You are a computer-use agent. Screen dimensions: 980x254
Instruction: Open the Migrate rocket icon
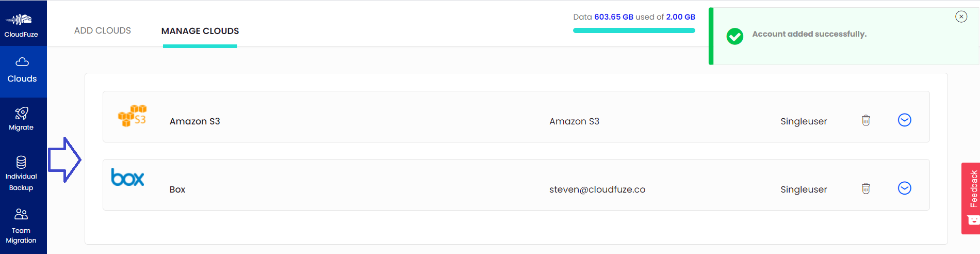coord(22,113)
